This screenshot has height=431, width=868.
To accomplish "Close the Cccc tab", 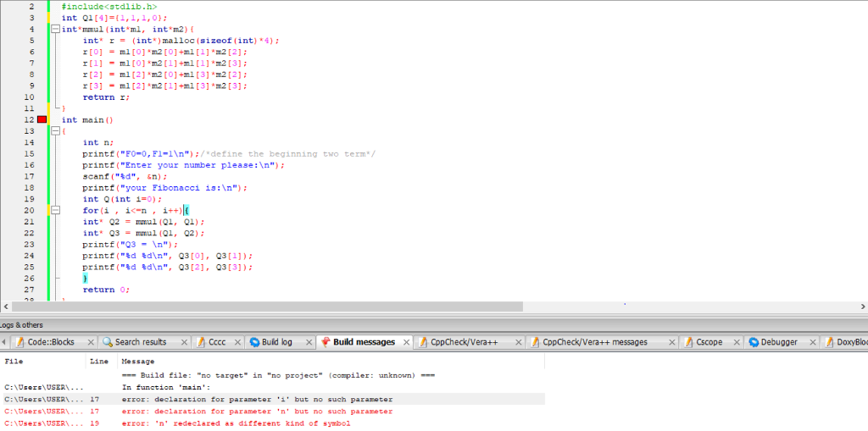I will [x=238, y=342].
